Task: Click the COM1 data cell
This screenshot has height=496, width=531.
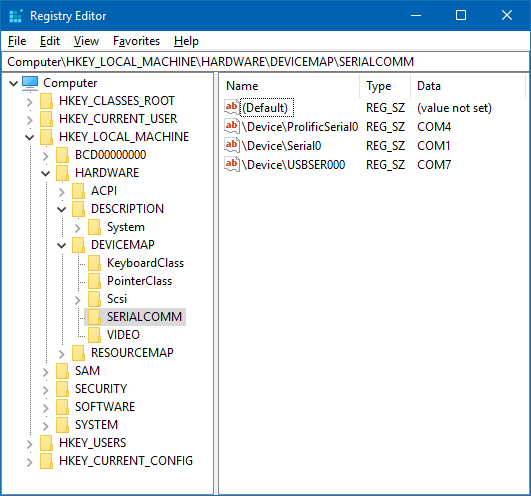Action: pyautogui.click(x=433, y=146)
